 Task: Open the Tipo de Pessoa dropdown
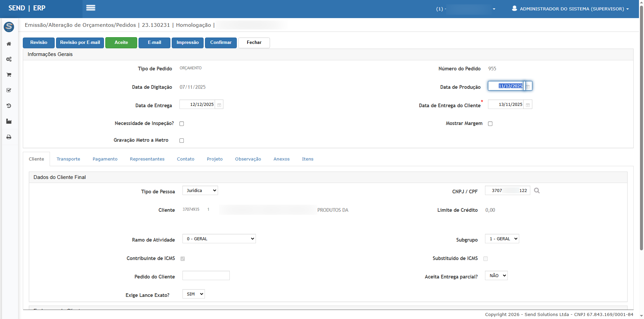pyautogui.click(x=200, y=191)
